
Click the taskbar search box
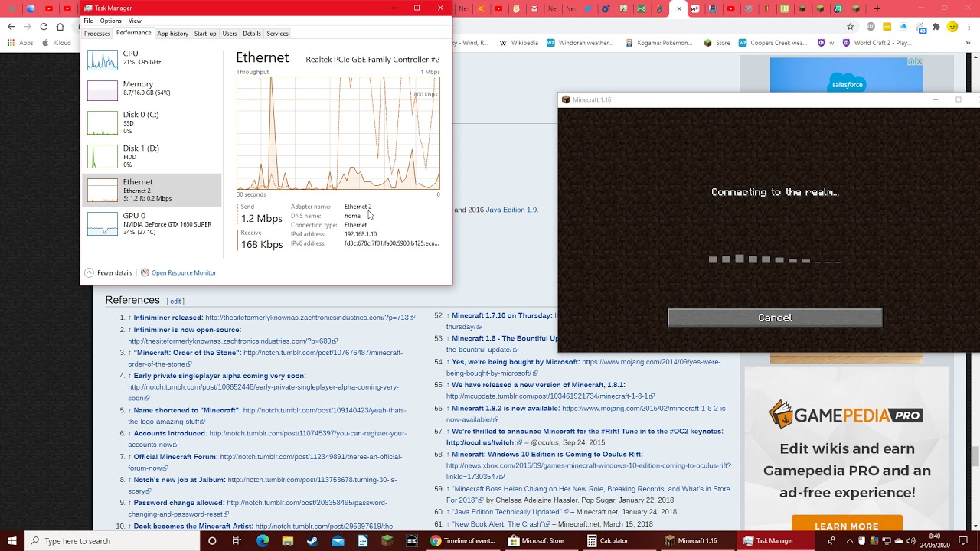111,540
